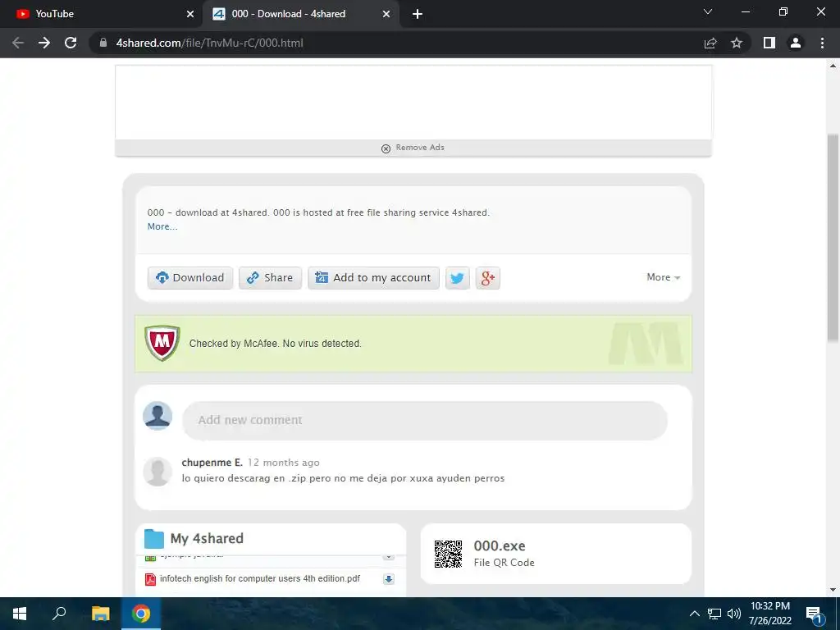Click Add to my account button
The height and width of the screenshot is (630, 840).
point(373,278)
